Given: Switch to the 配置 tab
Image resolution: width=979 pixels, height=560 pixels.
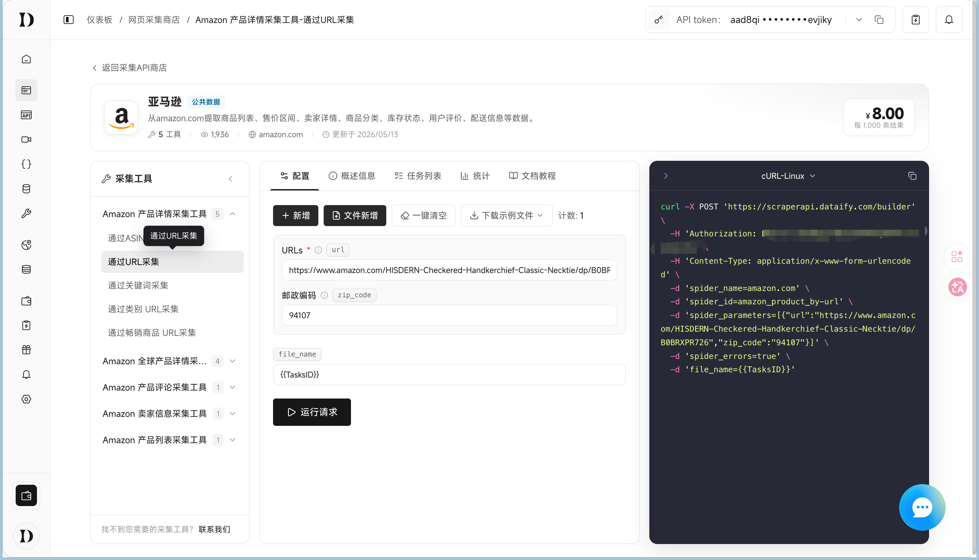Looking at the screenshot, I should pos(295,176).
